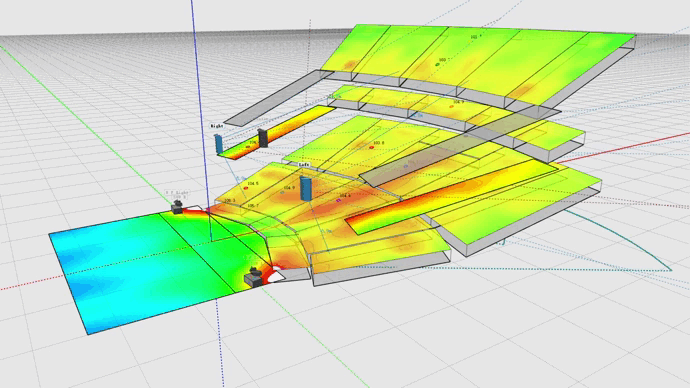Select the blue Right loudspeaker on the balcony

[x=219, y=144]
